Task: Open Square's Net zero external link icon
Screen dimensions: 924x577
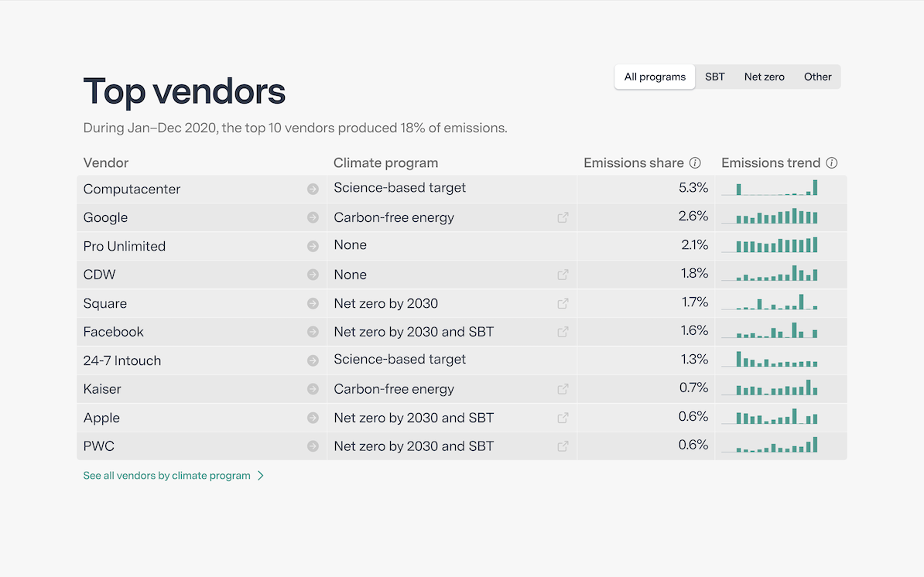Action: click(563, 303)
